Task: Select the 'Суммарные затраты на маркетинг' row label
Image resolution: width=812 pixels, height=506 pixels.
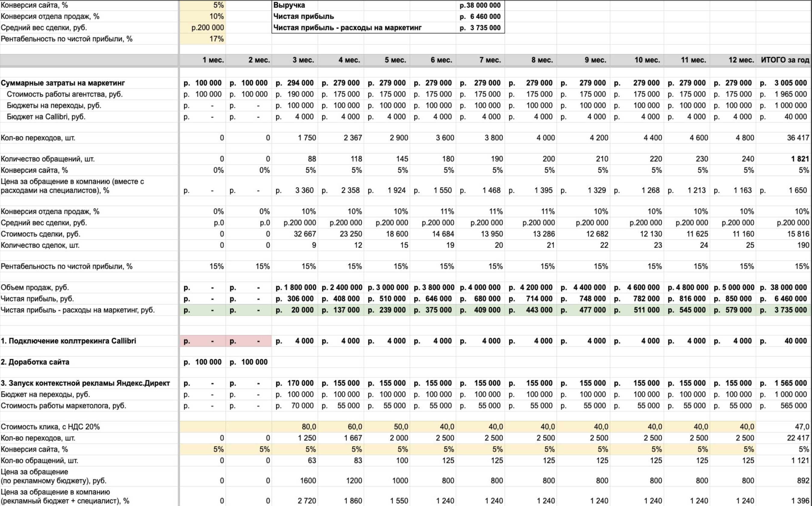Action: pyautogui.click(x=63, y=83)
